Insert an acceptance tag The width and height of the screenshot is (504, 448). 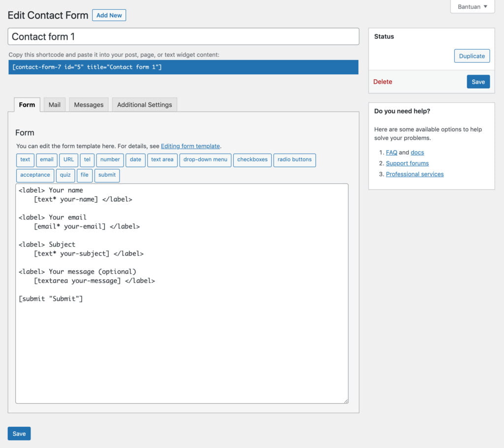coord(35,175)
